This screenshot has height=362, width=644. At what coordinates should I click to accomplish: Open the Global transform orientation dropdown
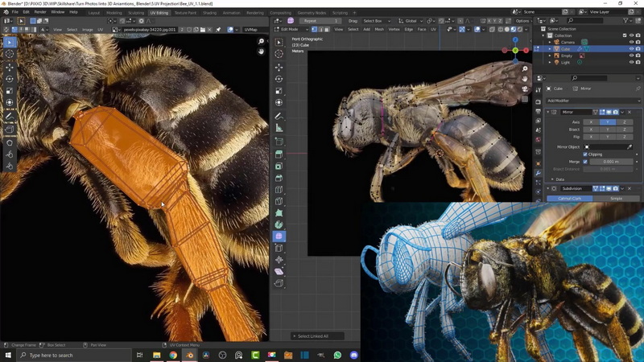(411, 21)
